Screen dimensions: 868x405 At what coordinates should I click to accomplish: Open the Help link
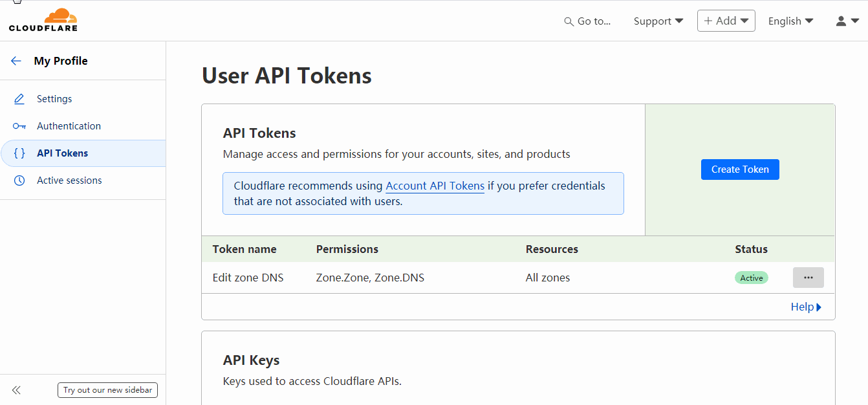point(806,307)
